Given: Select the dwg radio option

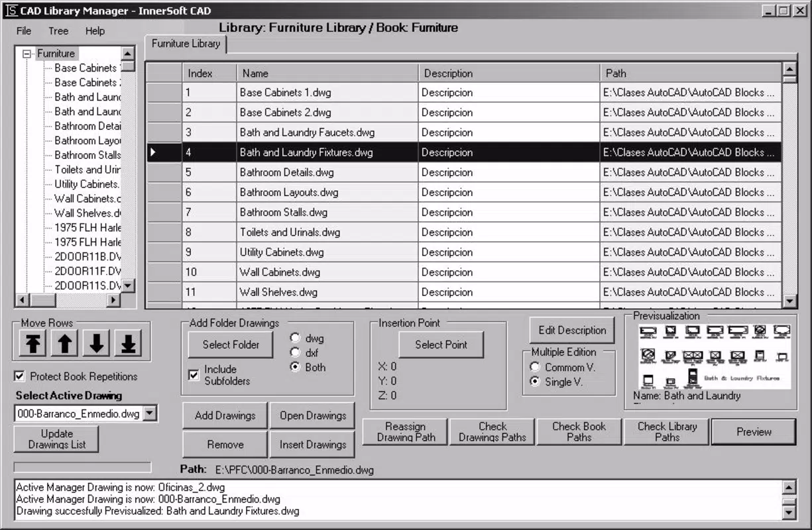Looking at the screenshot, I should click(295, 338).
